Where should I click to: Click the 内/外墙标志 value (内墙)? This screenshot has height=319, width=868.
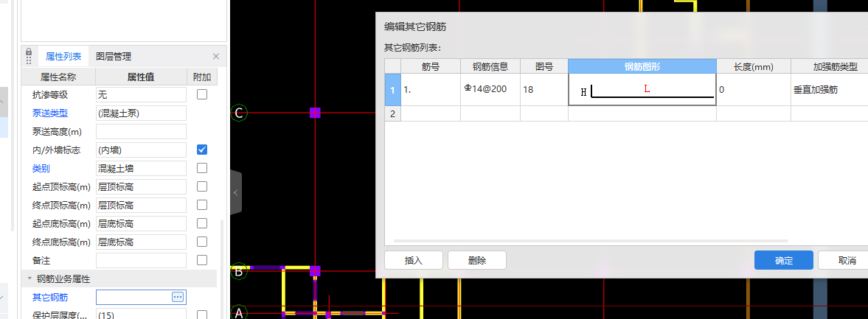[141, 150]
